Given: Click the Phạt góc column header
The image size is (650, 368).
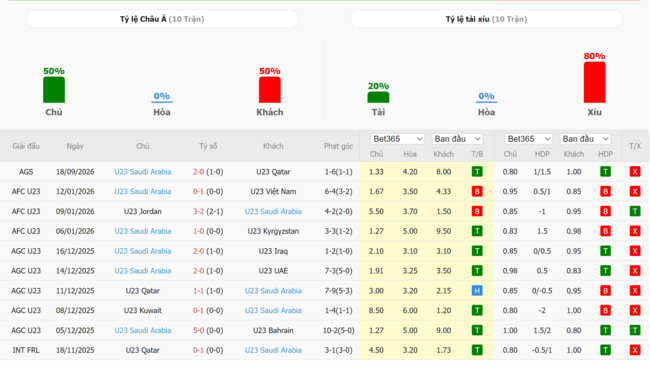Looking at the screenshot, I should [338, 146].
